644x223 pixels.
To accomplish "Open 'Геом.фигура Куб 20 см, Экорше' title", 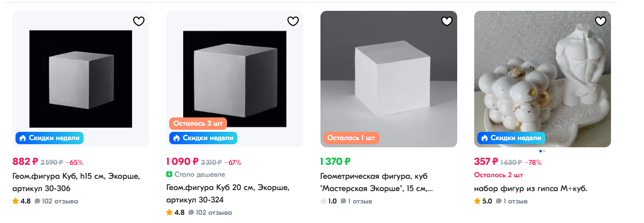I will pos(227,193).
